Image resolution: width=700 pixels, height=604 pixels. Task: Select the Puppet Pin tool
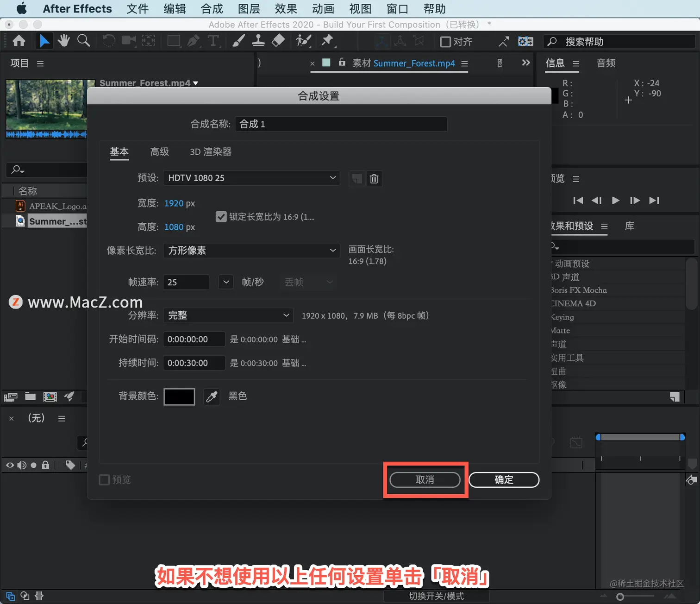(x=328, y=41)
